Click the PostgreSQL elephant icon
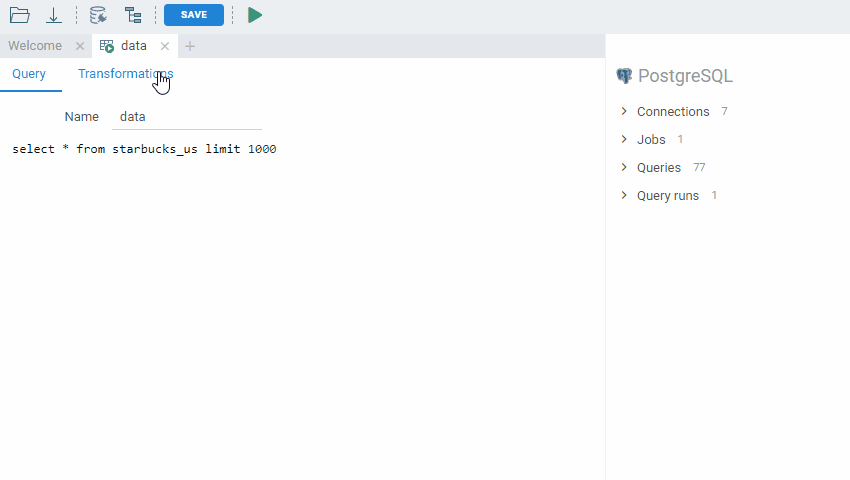Image resolution: width=850 pixels, height=480 pixels. click(x=625, y=76)
